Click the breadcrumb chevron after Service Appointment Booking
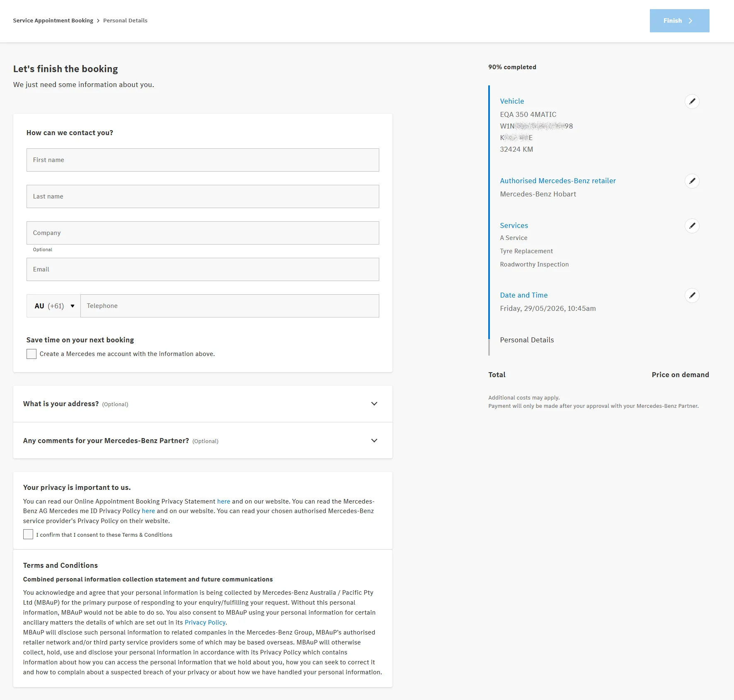The width and height of the screenshot is (734, 700). pos(98,21)
